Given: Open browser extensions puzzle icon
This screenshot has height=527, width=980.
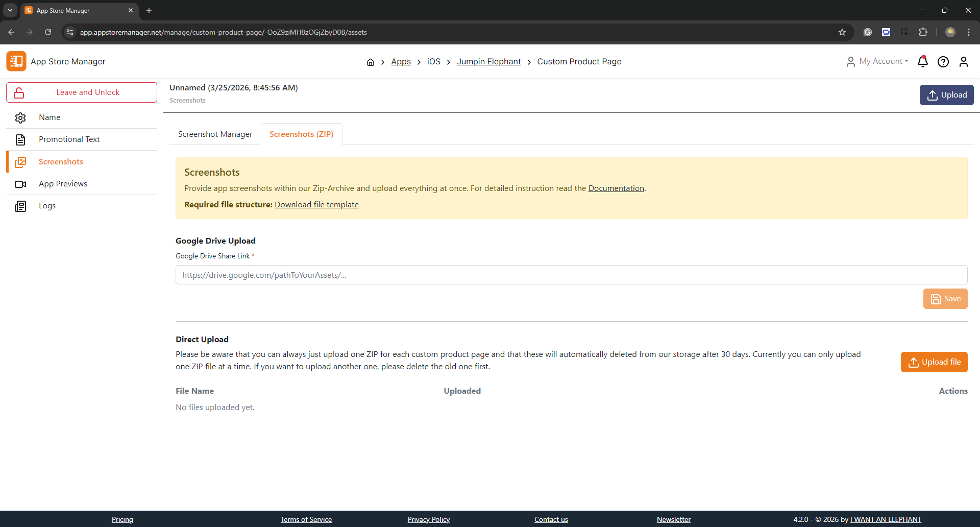Looking at the screenshot, I should [923, 32].
